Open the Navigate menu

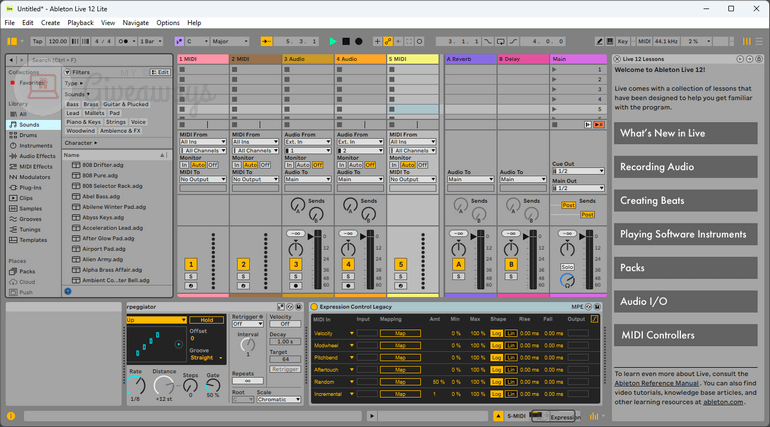pos(136,23)
